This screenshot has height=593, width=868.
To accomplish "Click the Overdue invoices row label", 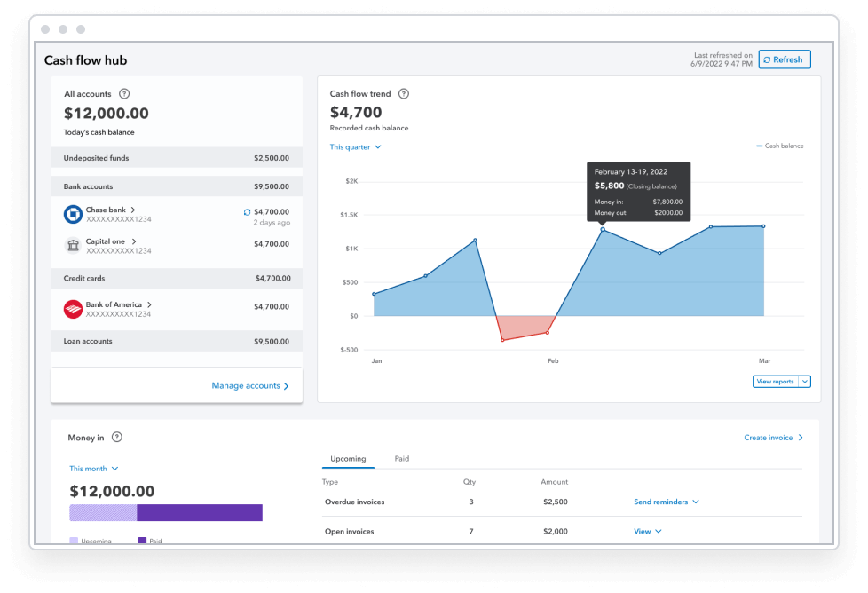I will point(355,502).
